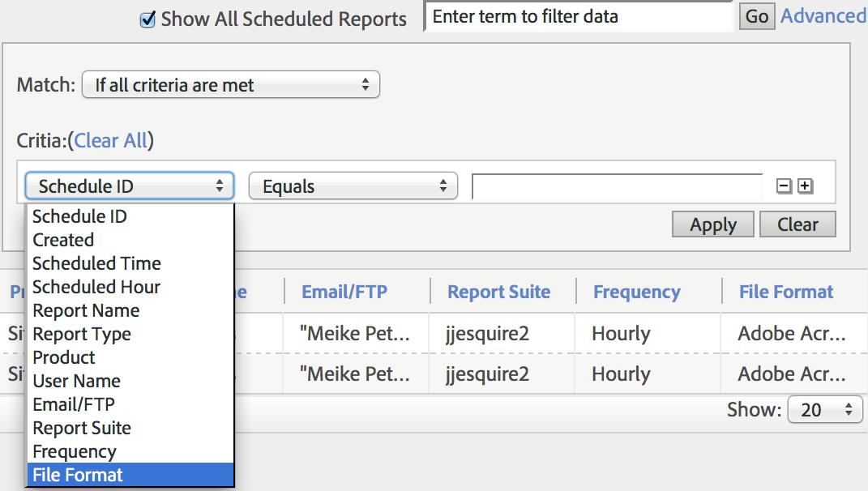Click the filter term search field
This screenshot has width=868, height=491.
coord(579,17)
